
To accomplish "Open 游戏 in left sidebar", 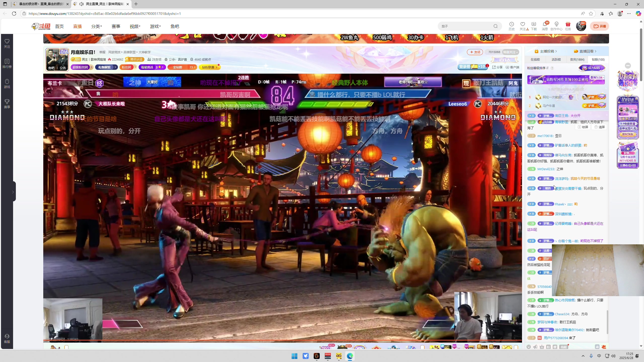I will [7, 84].
